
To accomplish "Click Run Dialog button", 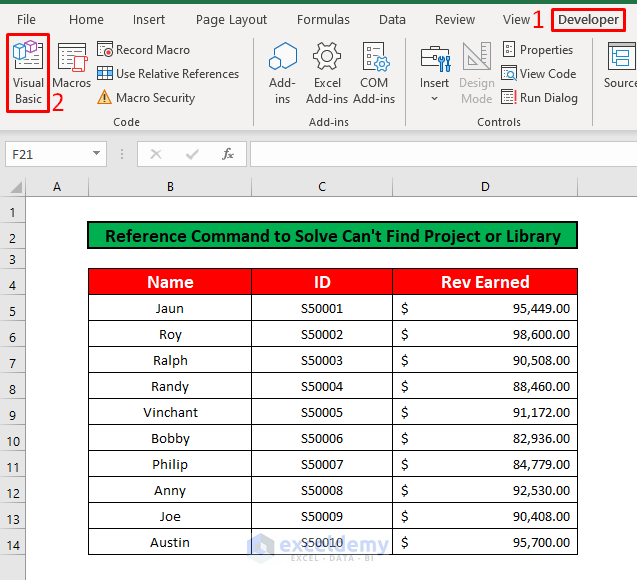I will coord(539,97).
